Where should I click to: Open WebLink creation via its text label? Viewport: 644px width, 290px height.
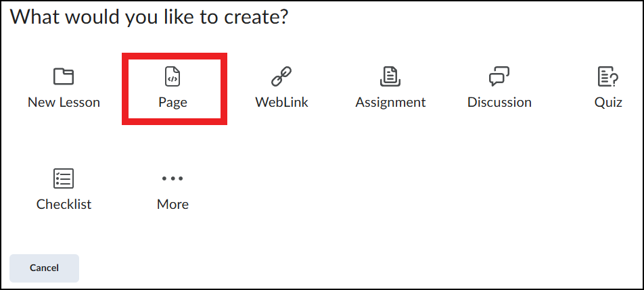(x=281, y=102)
